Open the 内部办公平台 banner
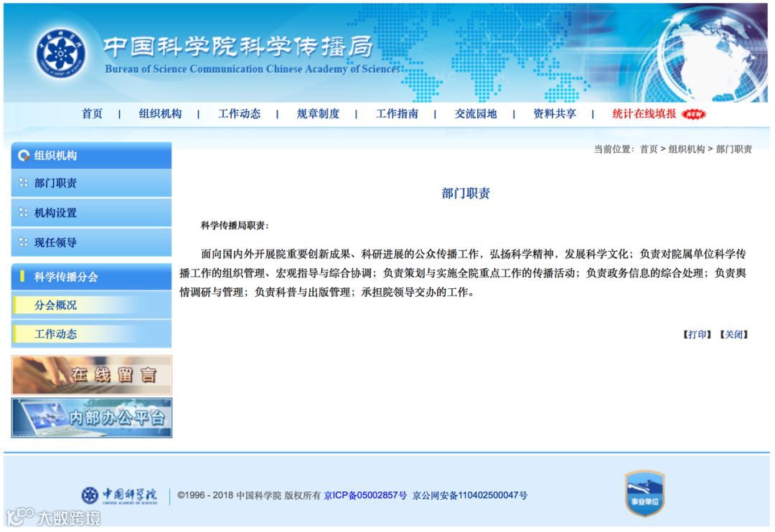775x532 pixels. click(x=91, y=418)
